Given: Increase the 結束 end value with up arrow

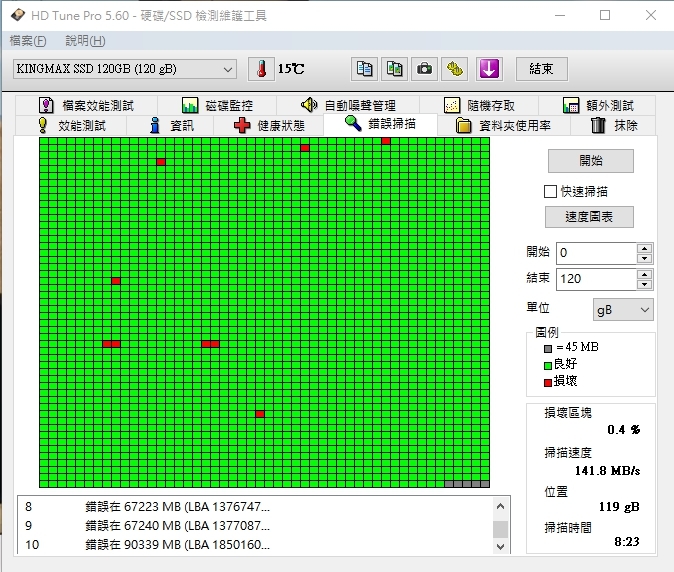Looking at the screenshot, I should [x=644, y=274].
